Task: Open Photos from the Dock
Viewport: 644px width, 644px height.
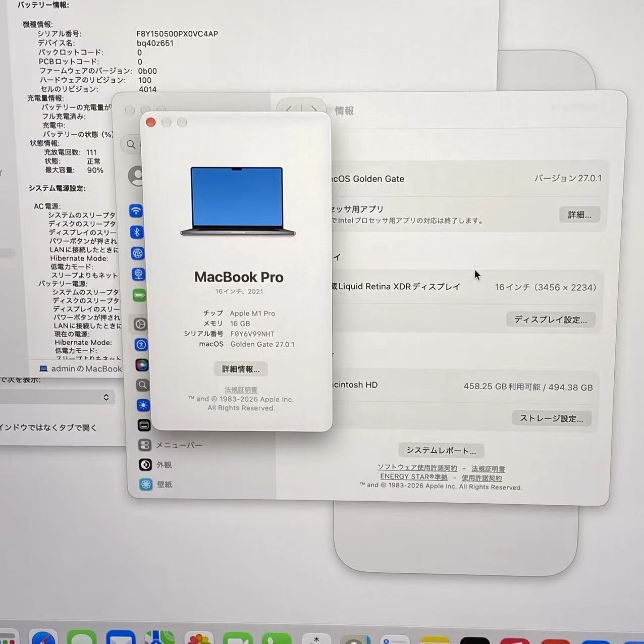Action: click(x=199, y=638)
